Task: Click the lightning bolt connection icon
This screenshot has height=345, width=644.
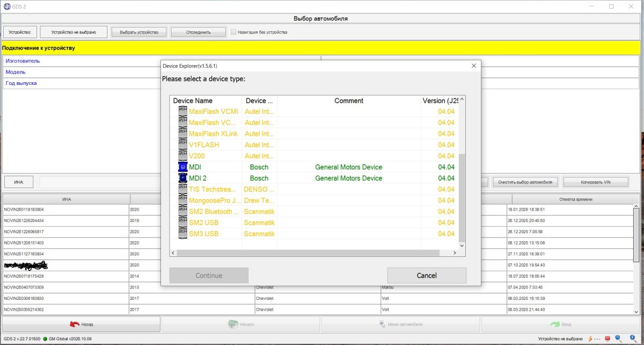Action: 590,339
